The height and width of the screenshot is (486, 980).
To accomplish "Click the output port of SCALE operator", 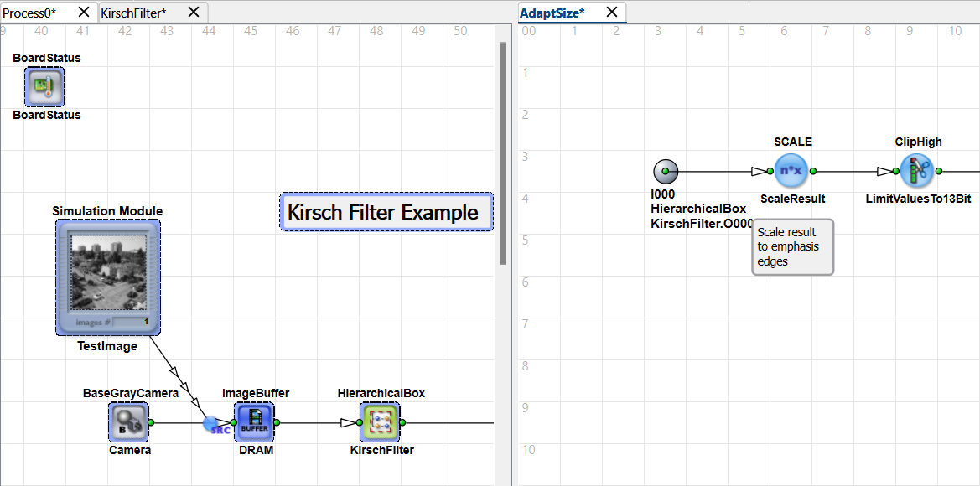I will pyautogui.click(x=813, y=171).
